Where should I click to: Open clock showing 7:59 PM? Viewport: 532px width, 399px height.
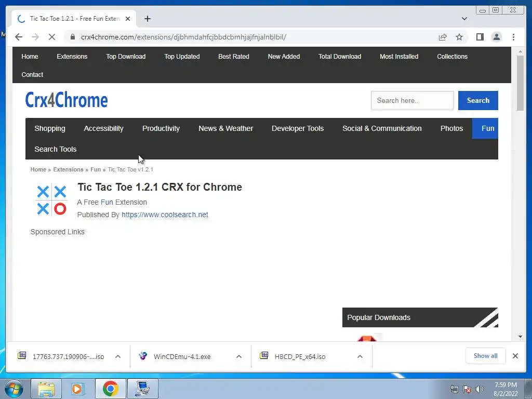(506, 389)
